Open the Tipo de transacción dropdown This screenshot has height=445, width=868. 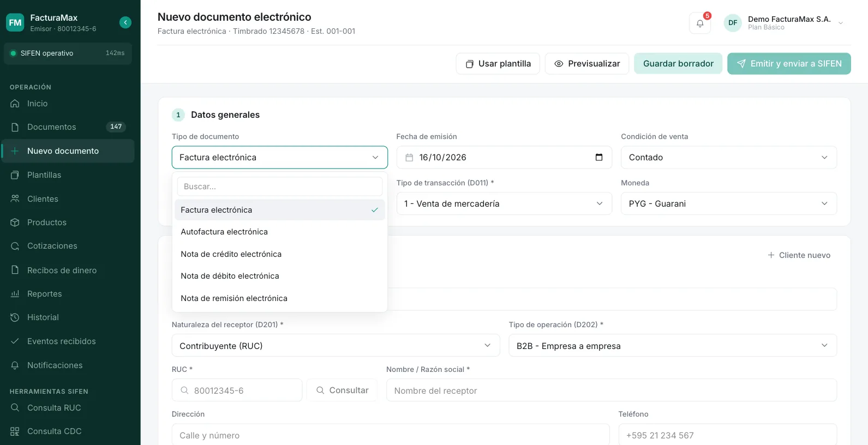[504, 203]
